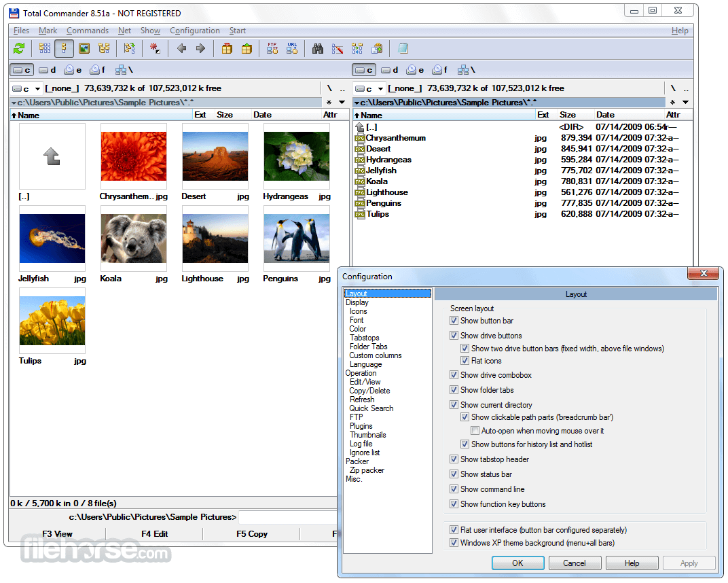Open right panel directory history dropdown arrow
Viewport: 728px width, 583px height.
[685, 102]
